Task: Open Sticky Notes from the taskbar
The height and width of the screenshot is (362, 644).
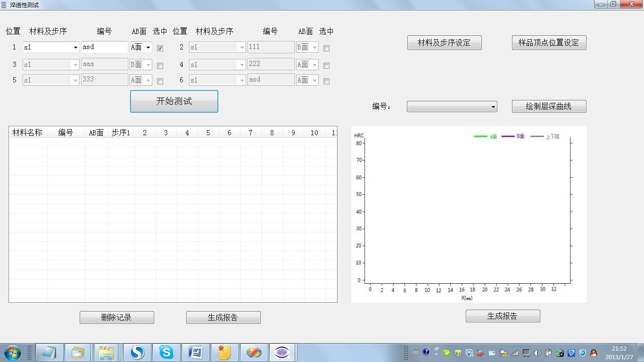Action: click(x=224, y=352)
